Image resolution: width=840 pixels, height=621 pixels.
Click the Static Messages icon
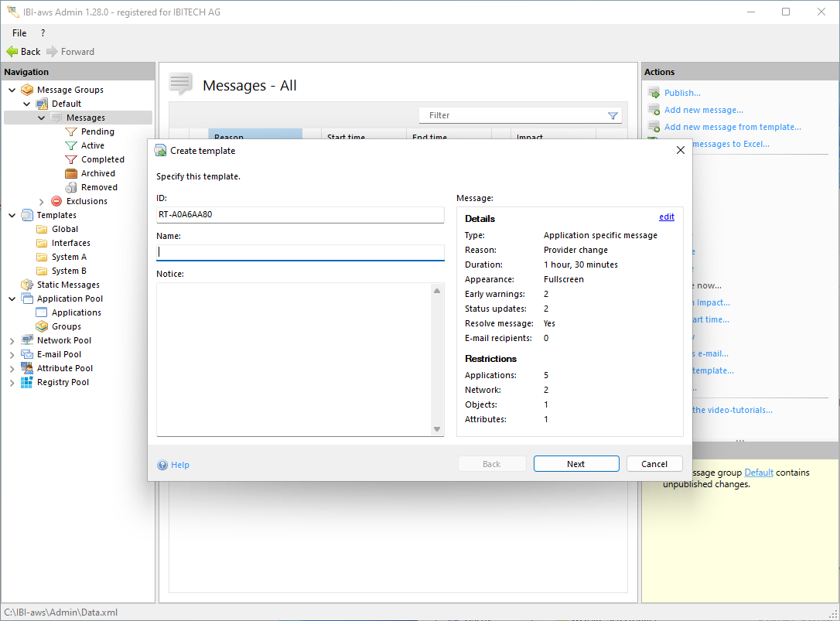27,285
